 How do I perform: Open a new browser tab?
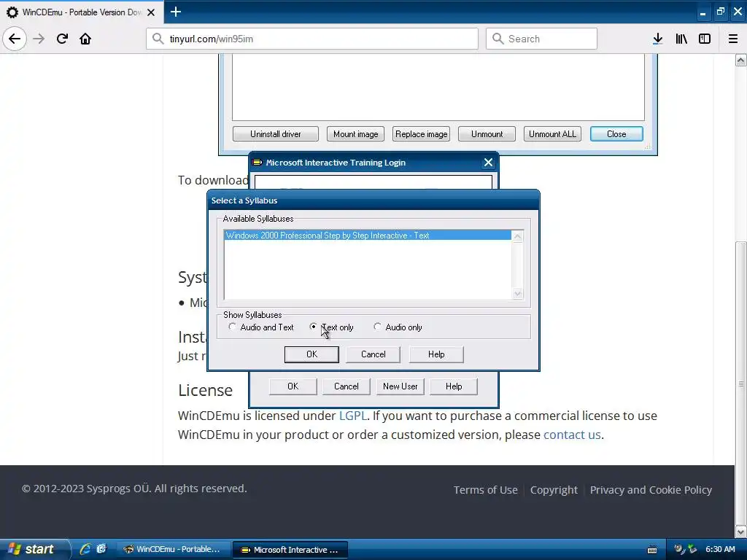(x=176, y=12)
